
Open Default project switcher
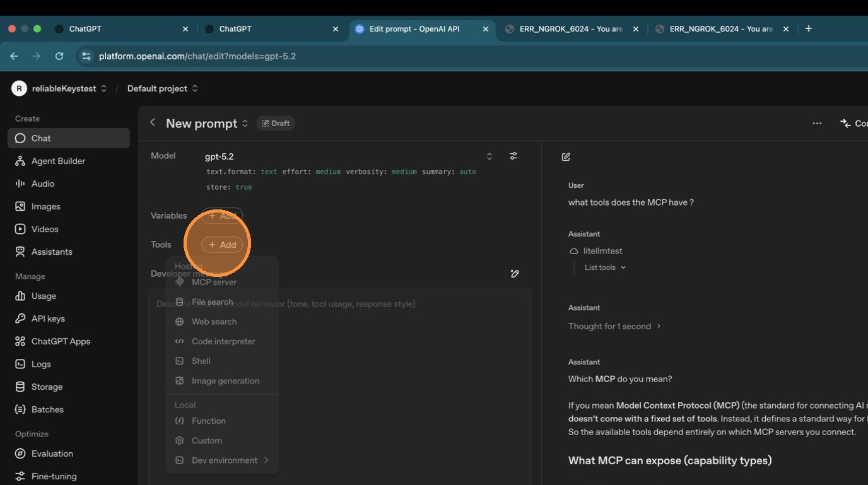pyautogui.click(x=163, y=88)
